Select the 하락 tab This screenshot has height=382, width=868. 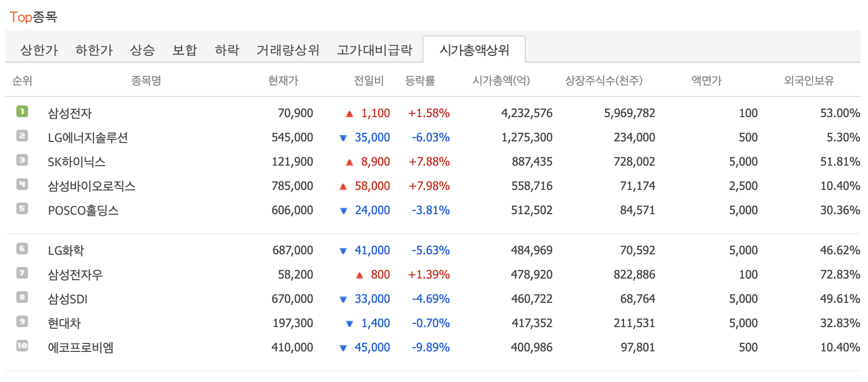(x=227, y=50)
